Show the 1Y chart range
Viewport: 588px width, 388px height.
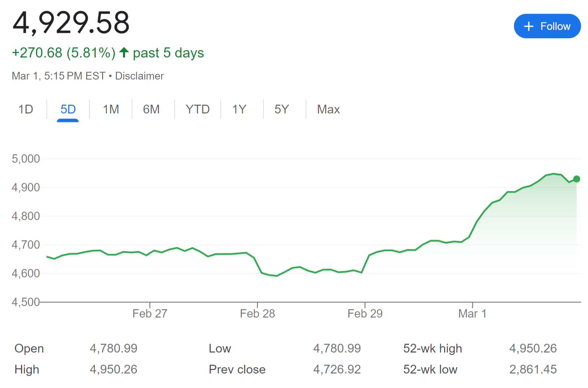(x=239, y=109)
